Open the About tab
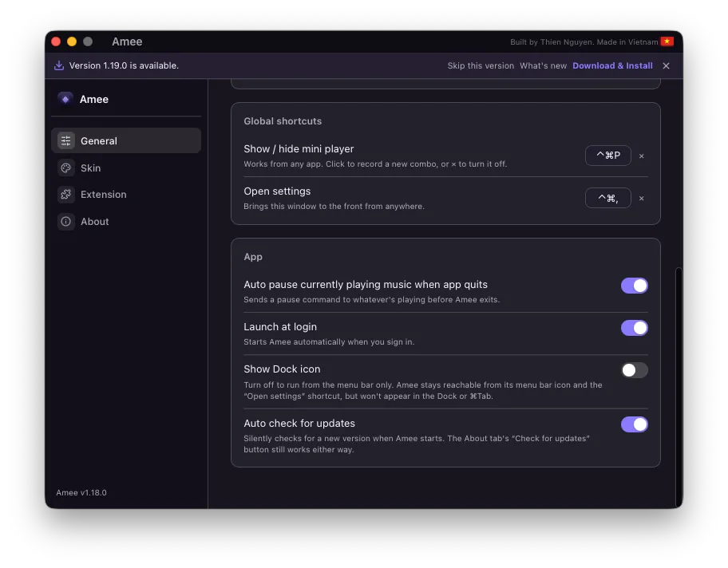728x568 pixels. click(x=126, y=221)
